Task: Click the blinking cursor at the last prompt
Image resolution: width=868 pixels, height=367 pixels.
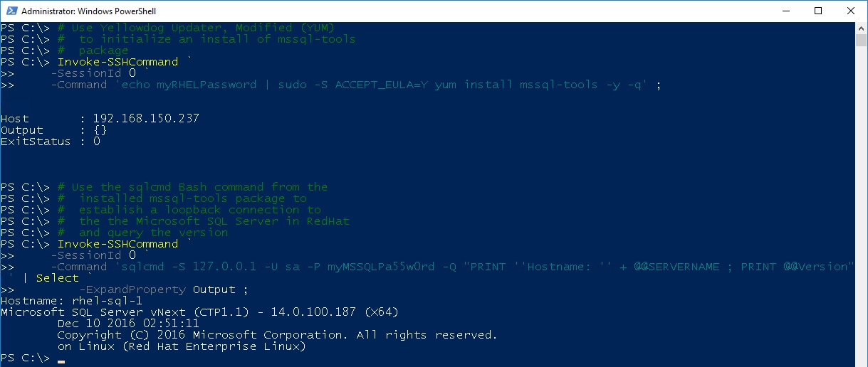Action: [x=61, y=361]
